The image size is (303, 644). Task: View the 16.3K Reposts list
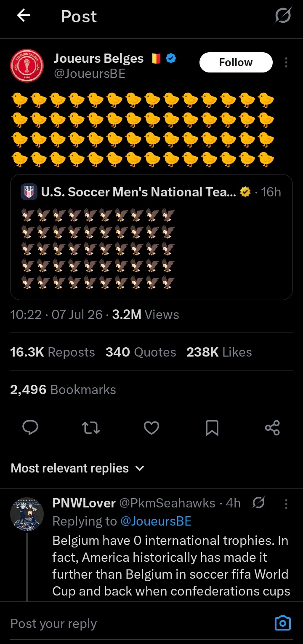(53, 352)
